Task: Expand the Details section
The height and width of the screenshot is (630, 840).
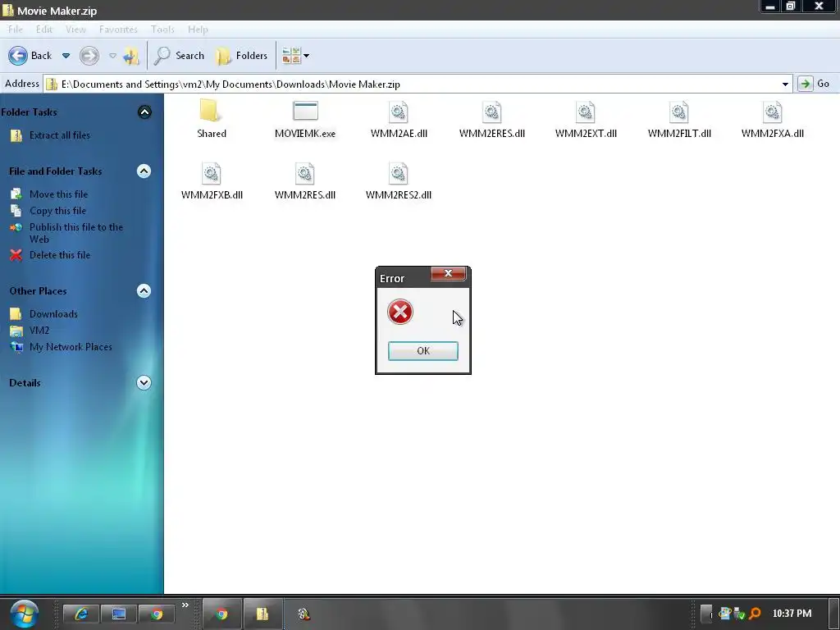Action: [144, 382]
